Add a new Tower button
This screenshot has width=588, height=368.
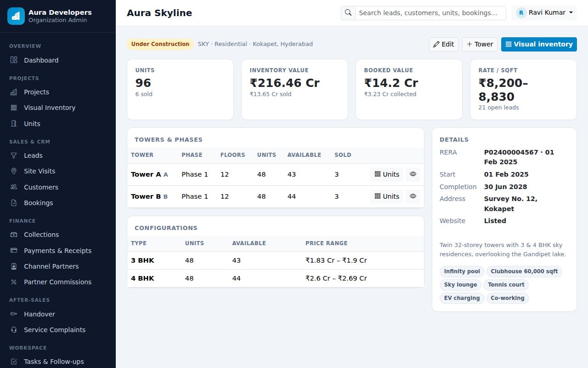[480, 44]
